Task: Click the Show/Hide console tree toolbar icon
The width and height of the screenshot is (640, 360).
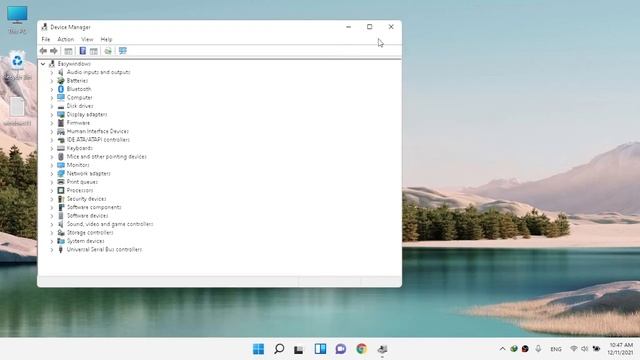Action: (x=68, y=51)
